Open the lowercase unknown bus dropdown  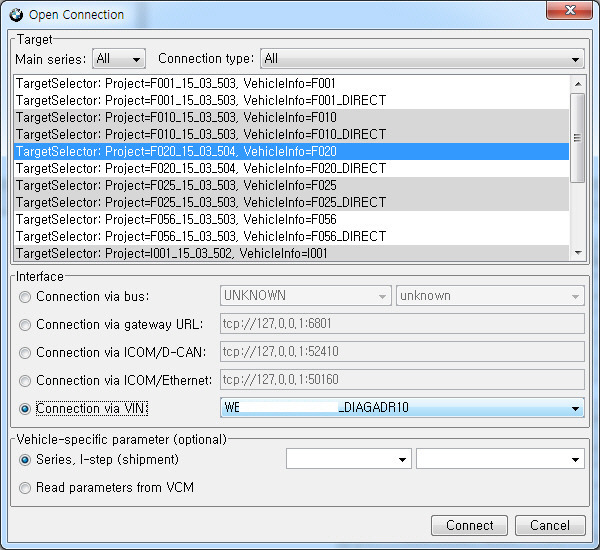(x=490, y=296)
